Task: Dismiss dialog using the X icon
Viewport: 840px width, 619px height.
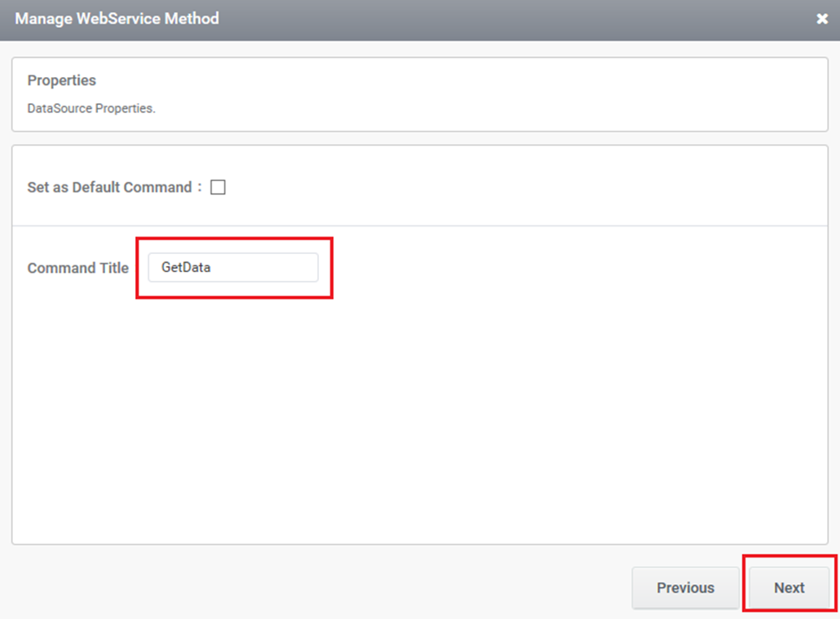Action: tap(822, 19)
